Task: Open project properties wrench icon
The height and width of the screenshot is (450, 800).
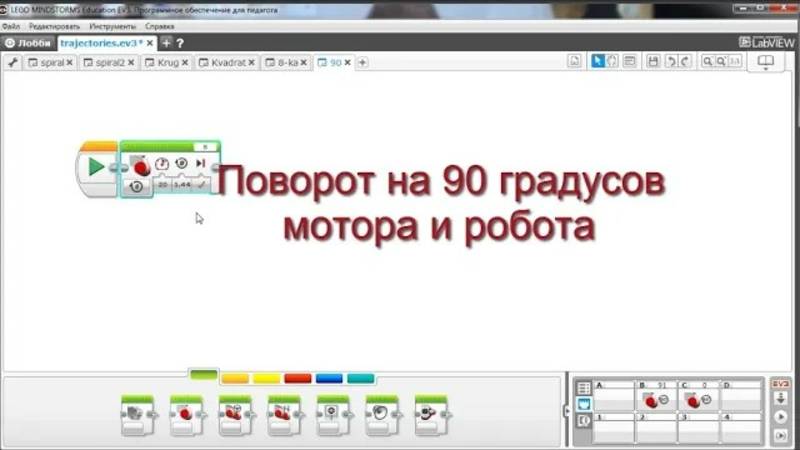Action: coord(13,62)
